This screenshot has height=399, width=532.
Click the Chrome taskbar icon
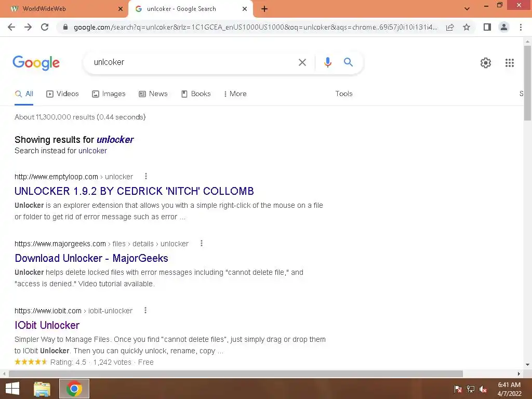74,389
